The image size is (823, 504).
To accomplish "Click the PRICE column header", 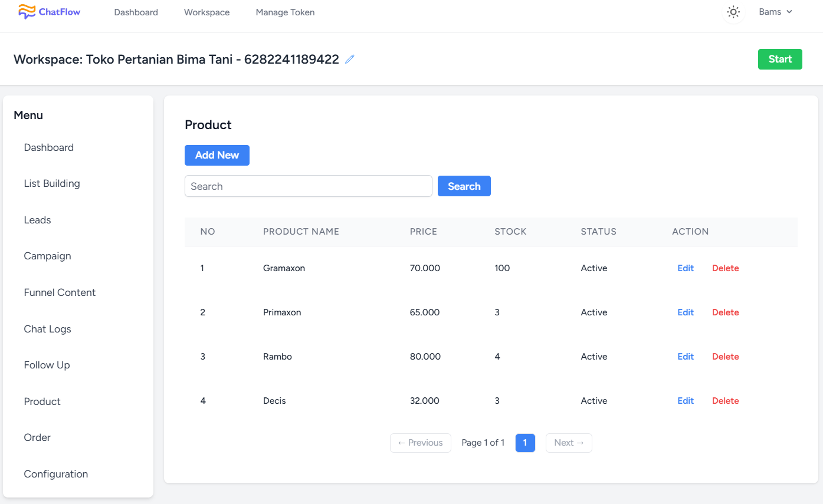I will [x=424, y=232].
